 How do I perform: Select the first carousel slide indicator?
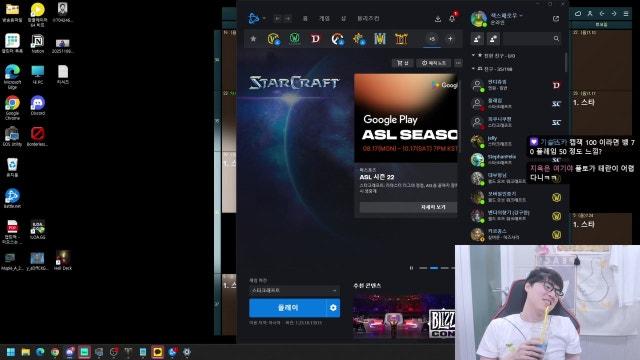423,268
